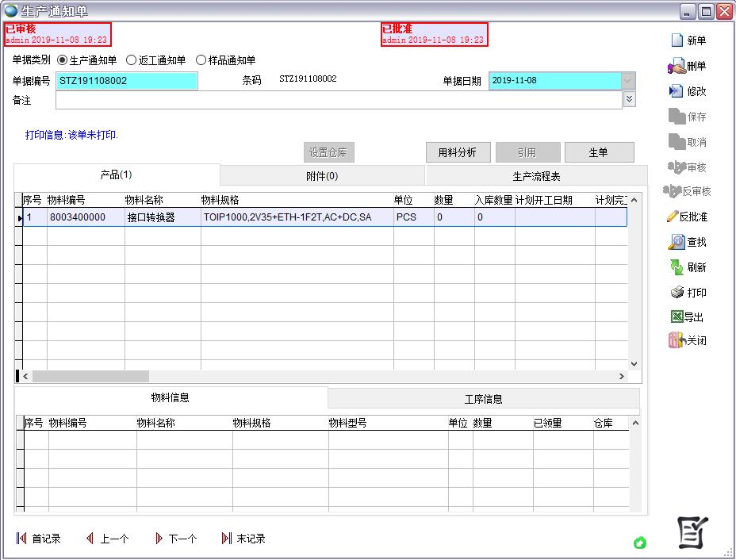Click the 新单 (new order) icon
Image resolution: width=736 pixels, height=560 pixels.
coord(677,40)
